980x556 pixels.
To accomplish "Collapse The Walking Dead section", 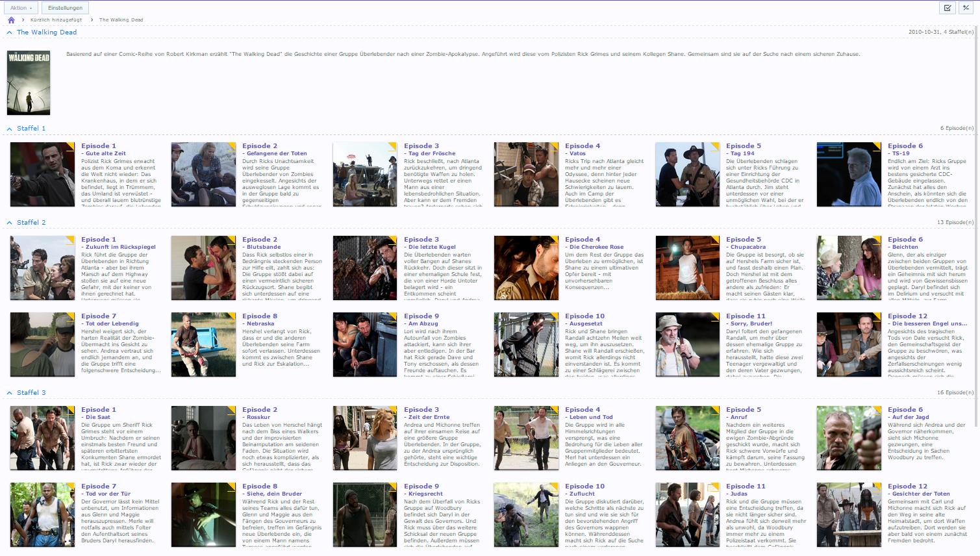I will pyautogui.click(x=9, y=32).
